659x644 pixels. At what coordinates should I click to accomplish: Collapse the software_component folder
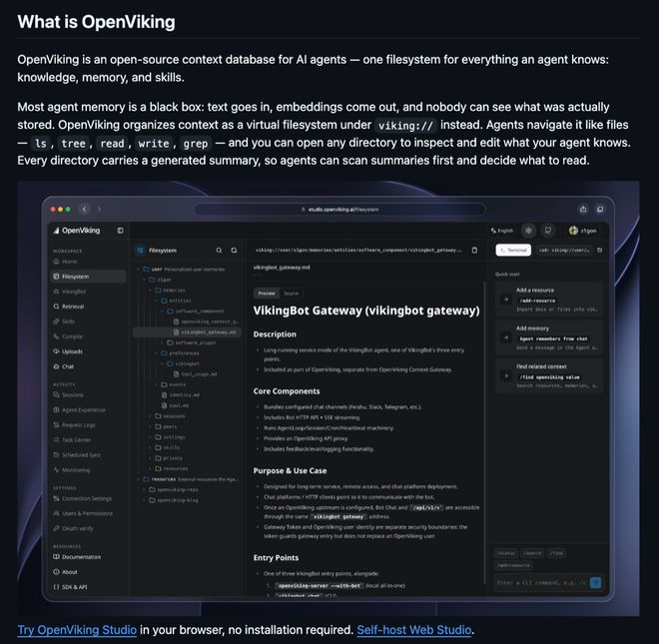click(162, 312)
